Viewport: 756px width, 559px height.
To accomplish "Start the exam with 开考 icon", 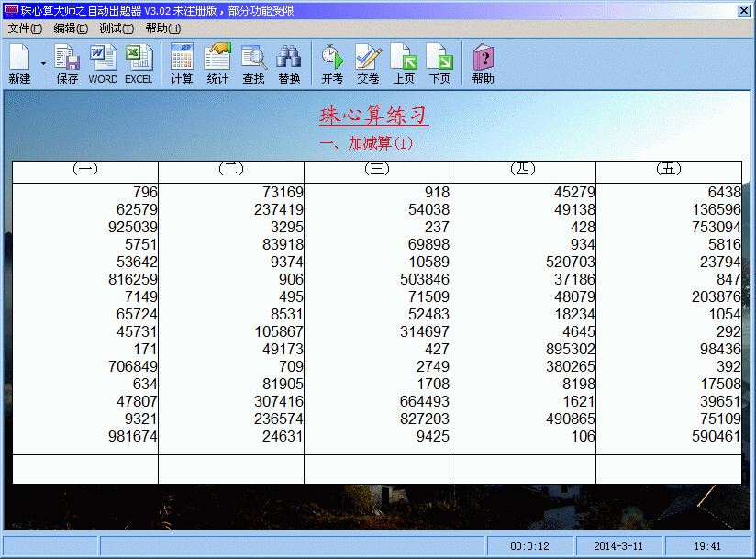I will coord(332,63).
